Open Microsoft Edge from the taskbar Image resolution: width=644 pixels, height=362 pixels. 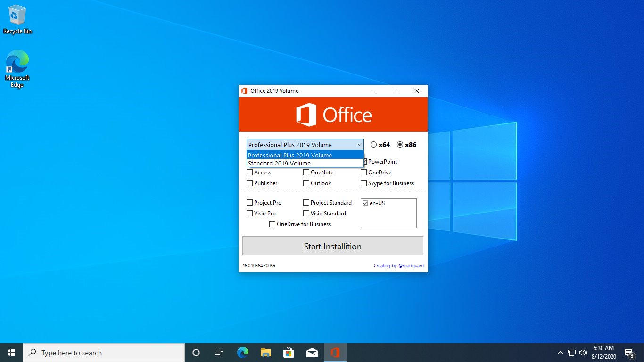tap(242, 352)
